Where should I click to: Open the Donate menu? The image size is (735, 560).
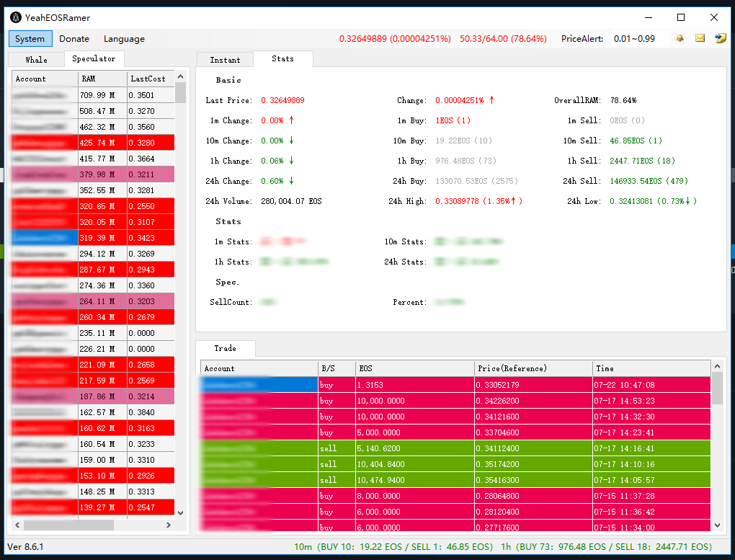coord(74,39)
